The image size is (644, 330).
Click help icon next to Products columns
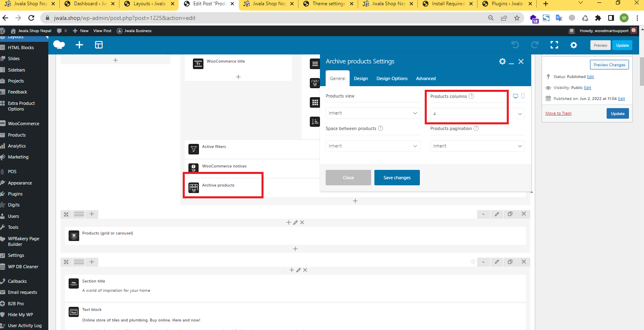(471, 96)
